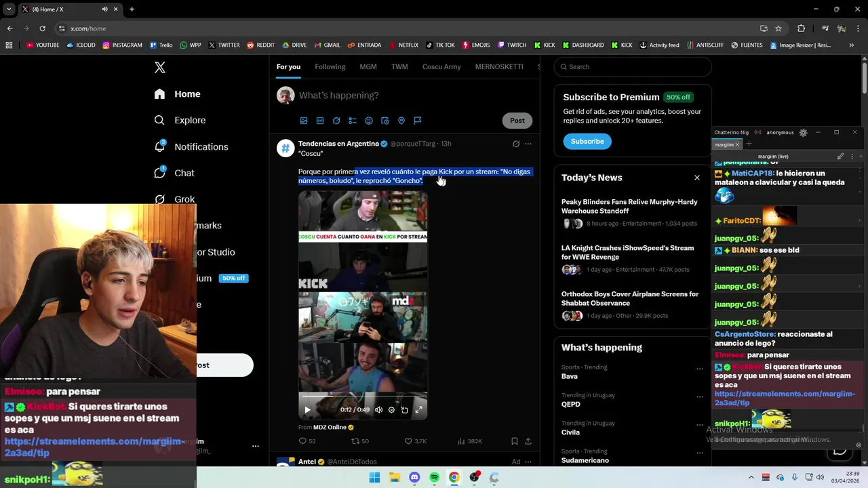This screenshot has height=488, width=868.
Task: Schedule the post with the calendar icon
Action: point(385,121)
